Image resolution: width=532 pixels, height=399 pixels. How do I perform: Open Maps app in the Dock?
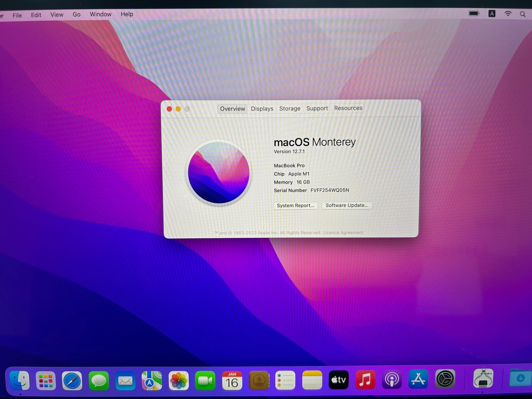[152, 381]
